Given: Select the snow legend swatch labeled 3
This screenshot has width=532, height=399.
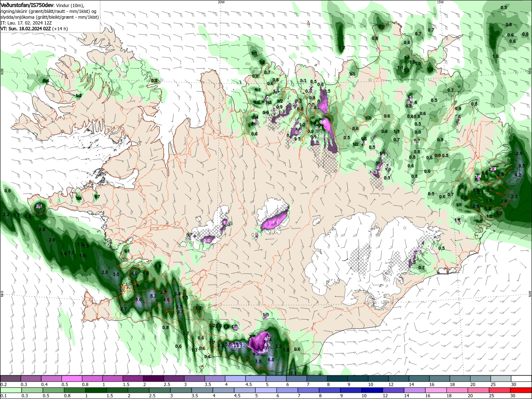Looking at the screenshot, I should [x=195, y=379].
